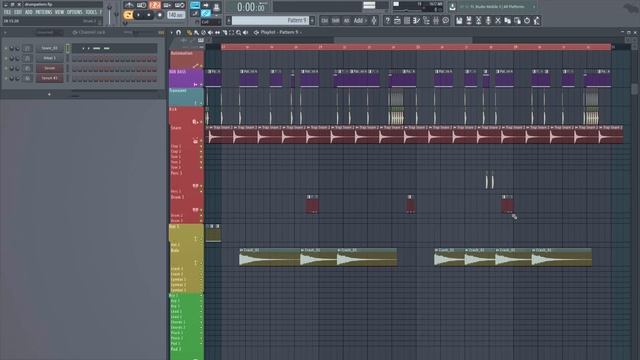This screenshot has width=640, height=360.
Task: Toggle the orange recording countdown icon
Action: tap(155, 5)
